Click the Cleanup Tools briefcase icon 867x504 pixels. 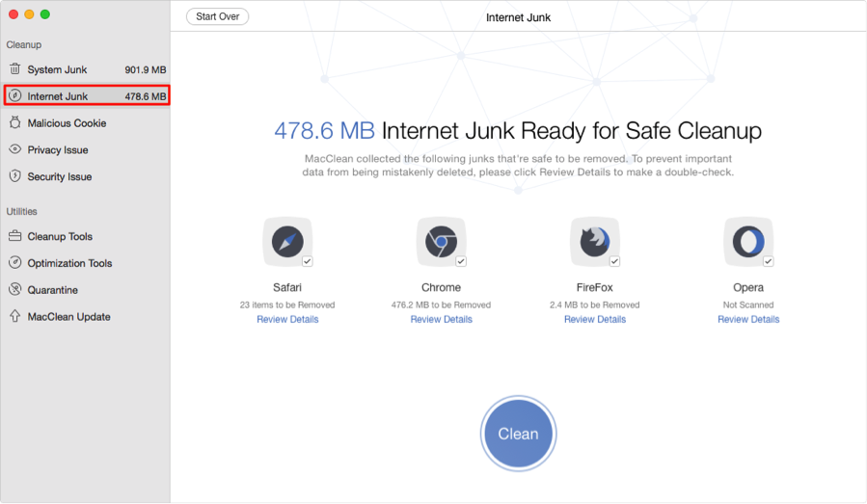pyautogui.click(x=14, y=236)
